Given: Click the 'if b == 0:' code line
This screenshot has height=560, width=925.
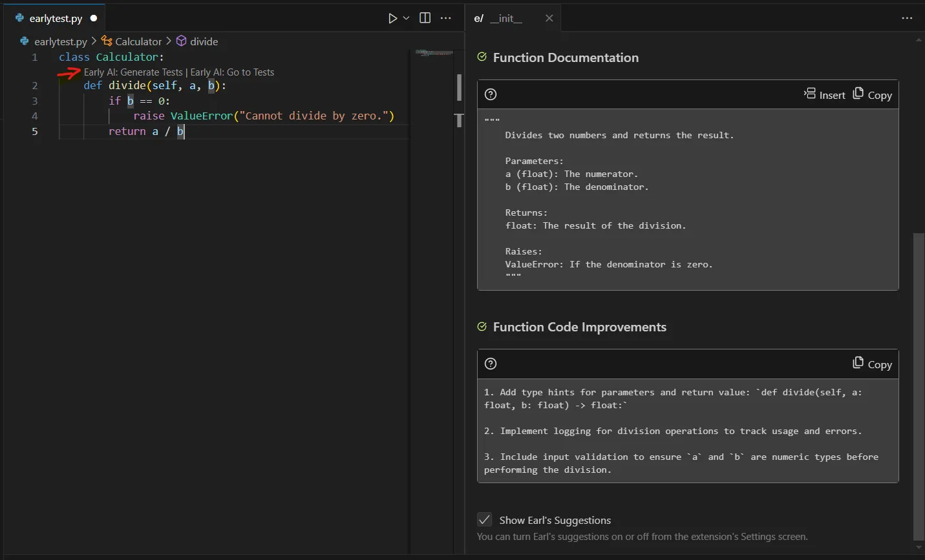Looking at the screenshot, I should pos(139,101).
